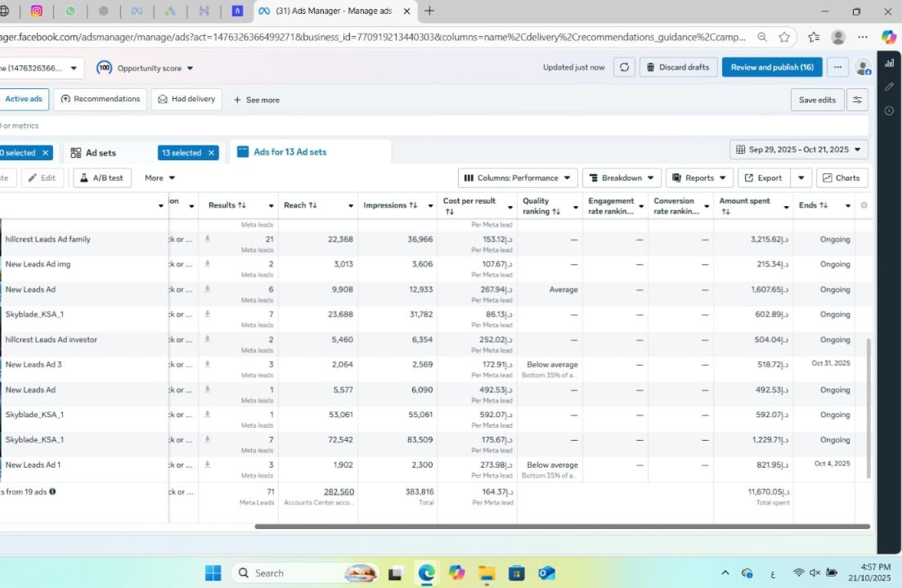Image resolution: width=902 pixels, height=588 pixels.
Task: Click the refresh data icon
Action: [624, 67]
